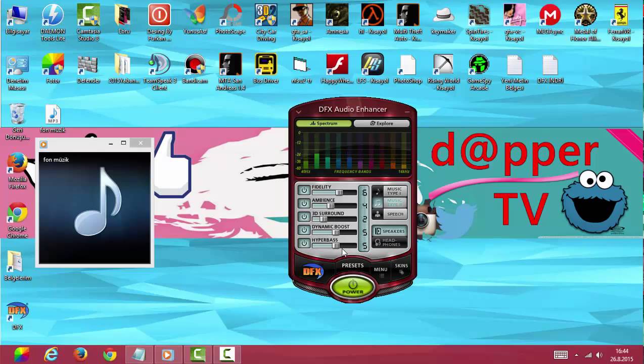The height and width of the screenshot is (364, 644).
Task: Open MEGAsync desktop shortcut
Action: click(x=550, y=19)
